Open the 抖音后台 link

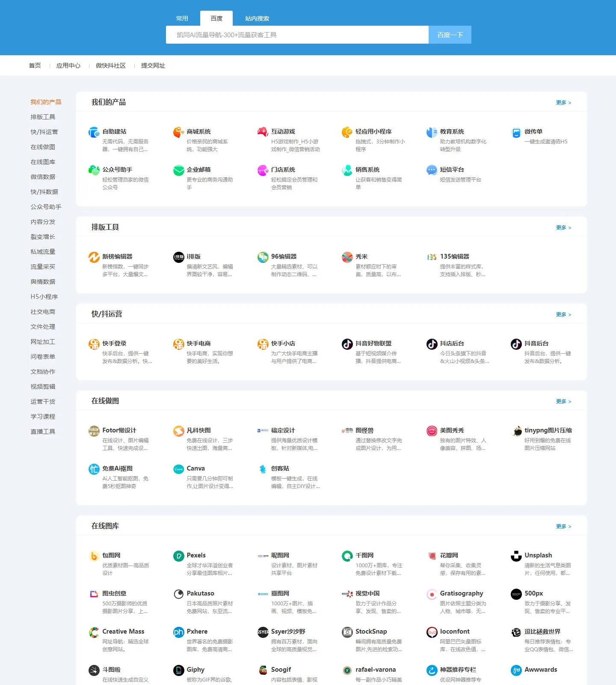(536, 343)
